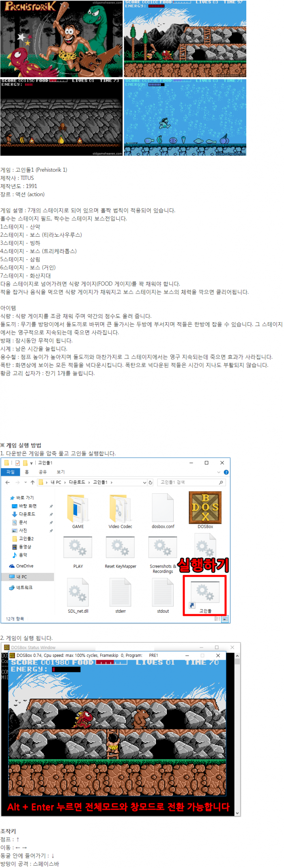Open the 홈 ribbon tab
The width and height of the screenshot is (284, 868).
click(x=27, y=472)
